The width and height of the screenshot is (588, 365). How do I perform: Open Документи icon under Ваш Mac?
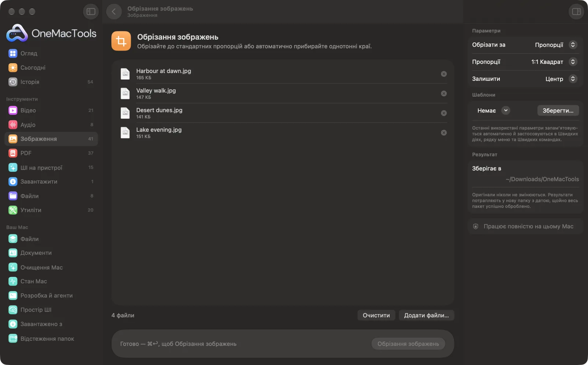[13, 253]
